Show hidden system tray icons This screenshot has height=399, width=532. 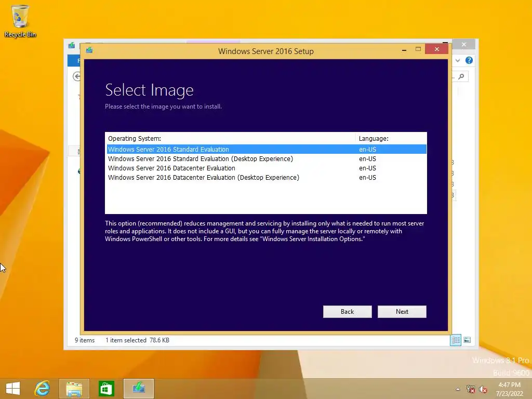tap(458, 389)
